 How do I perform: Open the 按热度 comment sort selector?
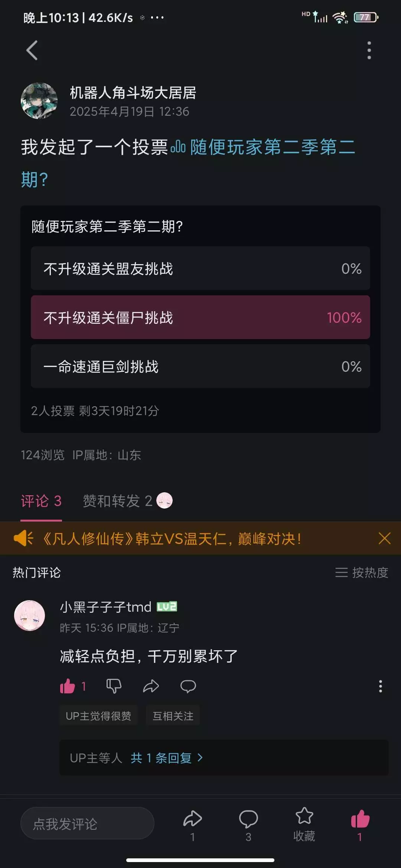362,572
